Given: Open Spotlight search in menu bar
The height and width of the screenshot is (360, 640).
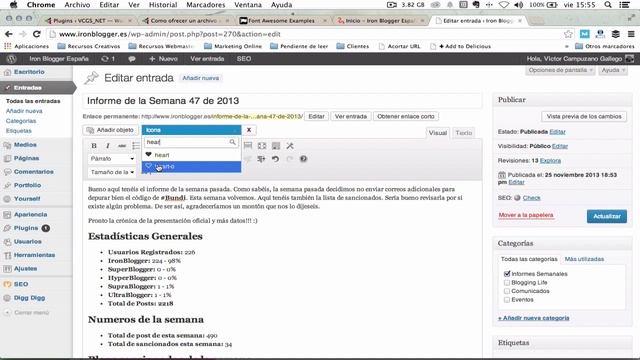Looking at the screenshot, I should tap(608, 5).
